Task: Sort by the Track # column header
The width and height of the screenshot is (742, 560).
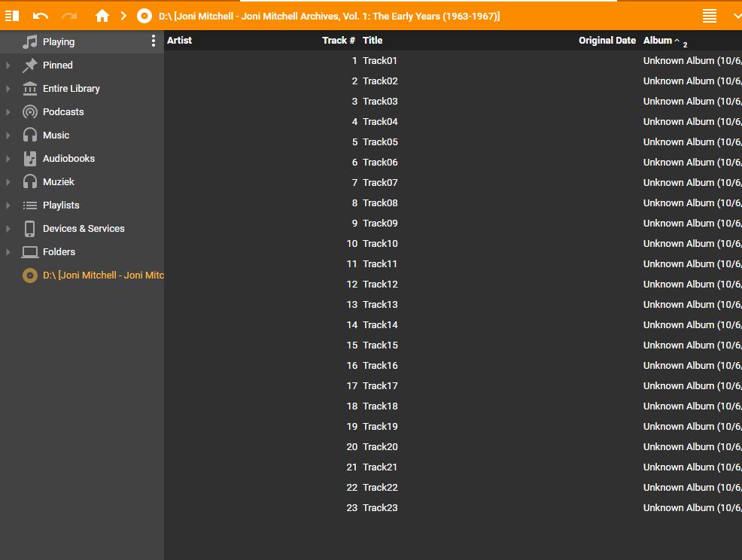Action: tap(339, 41)
